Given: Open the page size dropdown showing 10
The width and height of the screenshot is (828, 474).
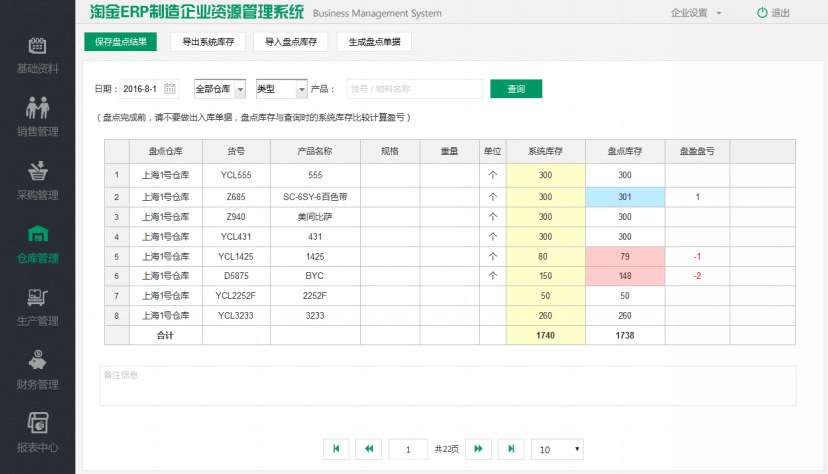Looking at the screenshot, I should click(557, 449).
